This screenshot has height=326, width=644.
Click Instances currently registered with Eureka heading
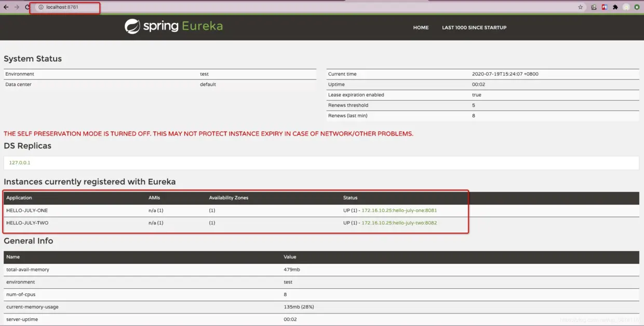point(90,182)
